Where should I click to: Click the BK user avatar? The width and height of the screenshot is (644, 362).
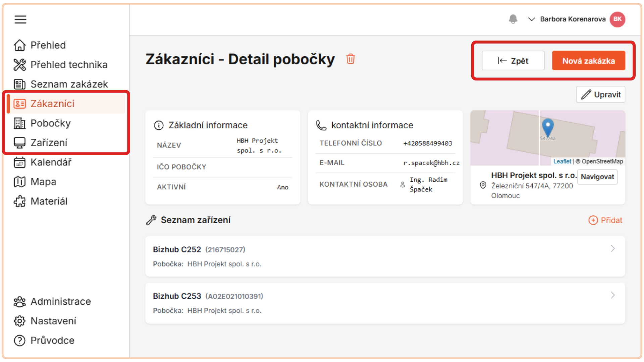[x=617, y=19]
